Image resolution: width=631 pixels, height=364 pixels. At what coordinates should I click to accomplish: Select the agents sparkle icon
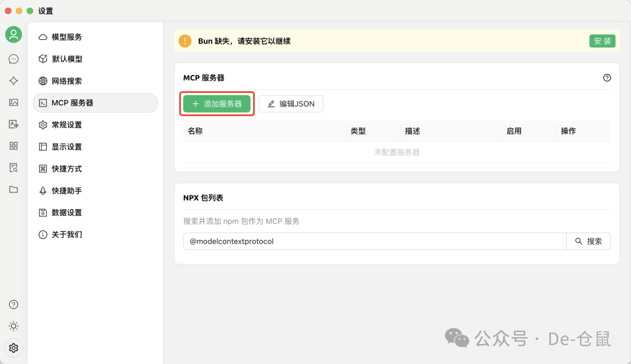pos(13,81)
